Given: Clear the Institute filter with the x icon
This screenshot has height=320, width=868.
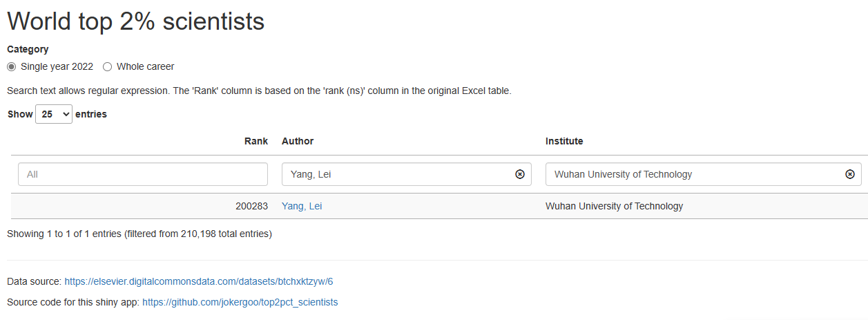Looking at the screenshot, I should [x=850, y=174].
